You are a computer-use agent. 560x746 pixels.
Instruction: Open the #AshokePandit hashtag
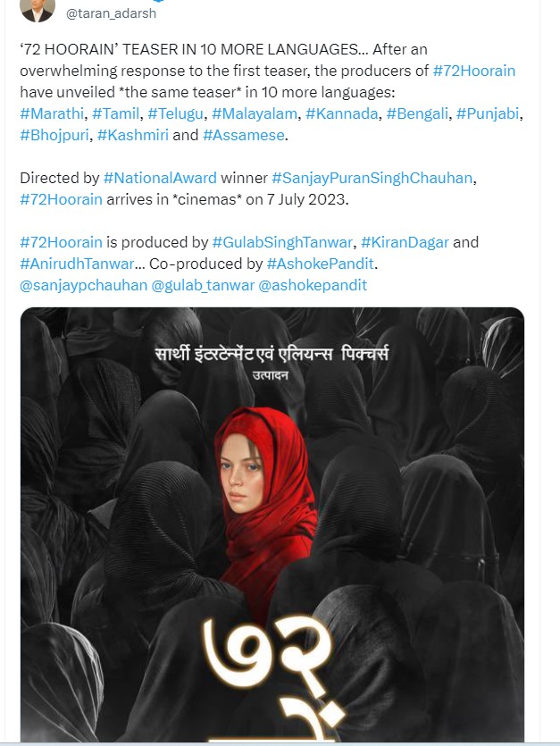point(321,264)
